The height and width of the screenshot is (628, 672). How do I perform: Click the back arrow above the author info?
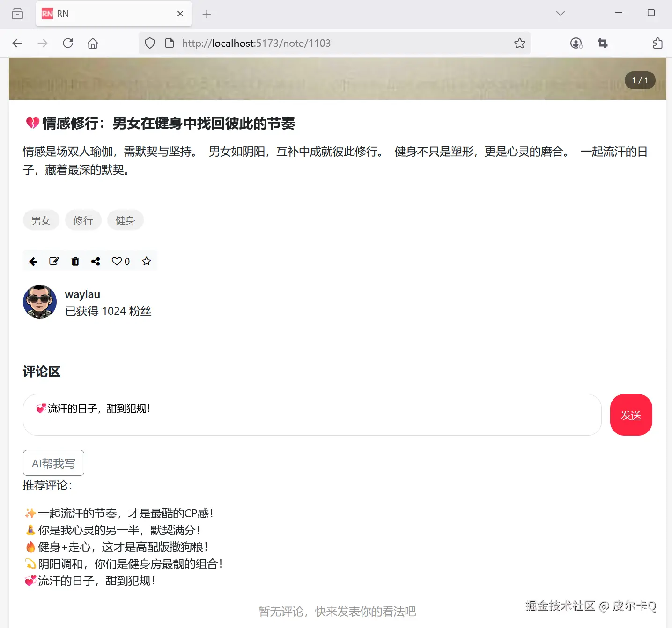point(33,261)
